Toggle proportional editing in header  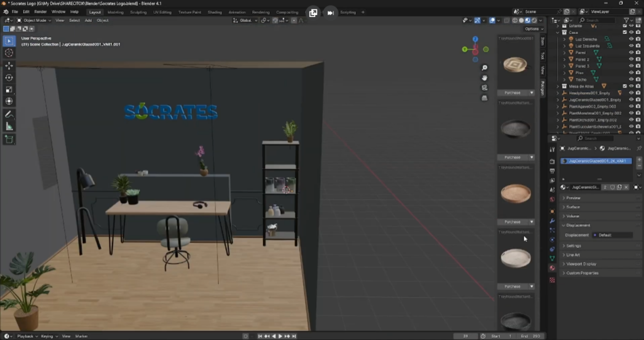click(294, 20)
